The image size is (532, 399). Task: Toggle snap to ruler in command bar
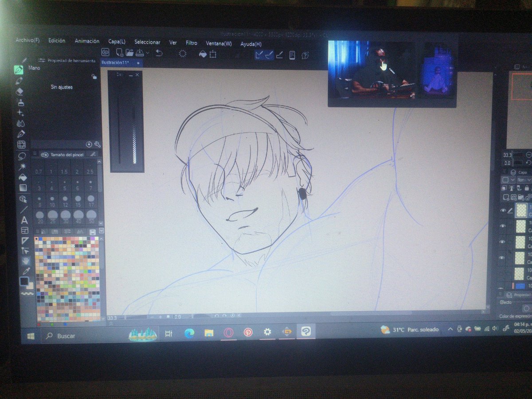(259, 55)
